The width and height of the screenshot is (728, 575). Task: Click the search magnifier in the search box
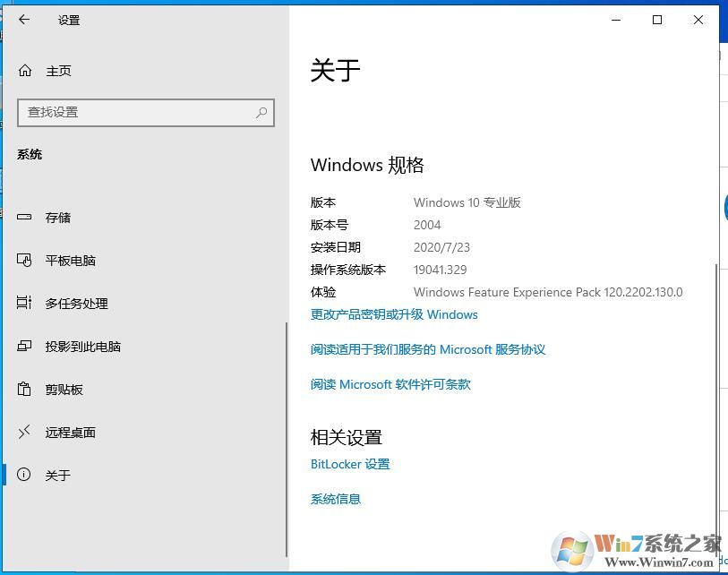261,113
